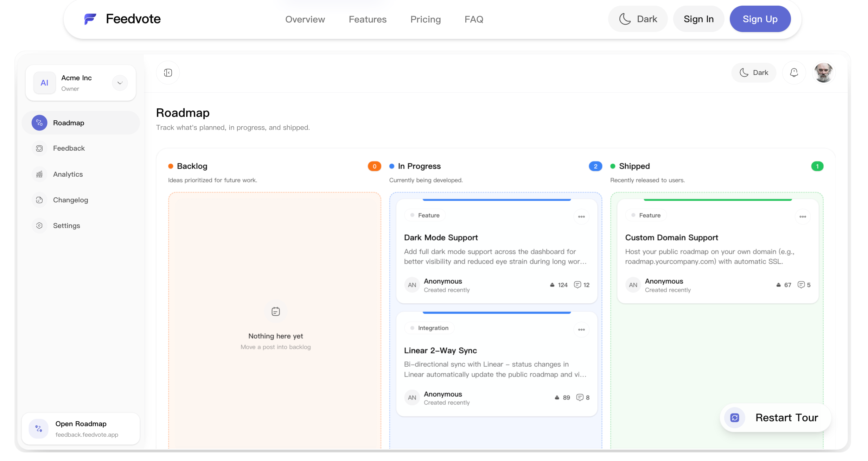Click the Analytics bar chart icon
The image size is (868, 461).
click(x=39, y=174)
